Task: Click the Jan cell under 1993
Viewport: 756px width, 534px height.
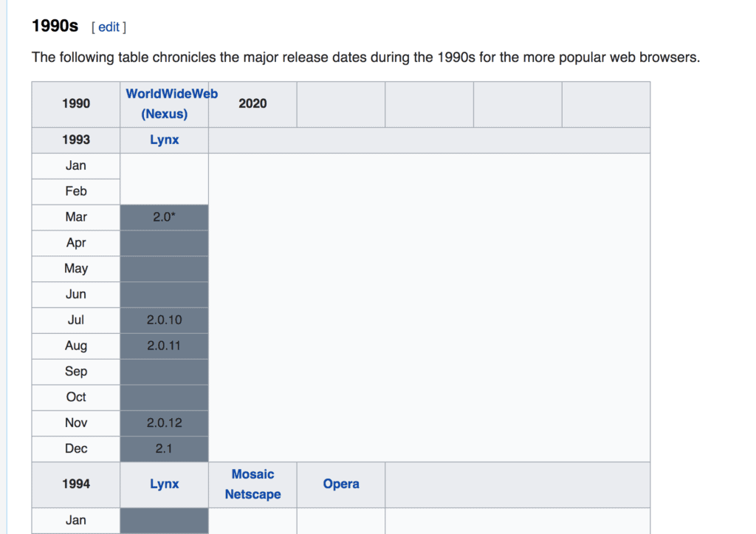Action: [76, 166]
